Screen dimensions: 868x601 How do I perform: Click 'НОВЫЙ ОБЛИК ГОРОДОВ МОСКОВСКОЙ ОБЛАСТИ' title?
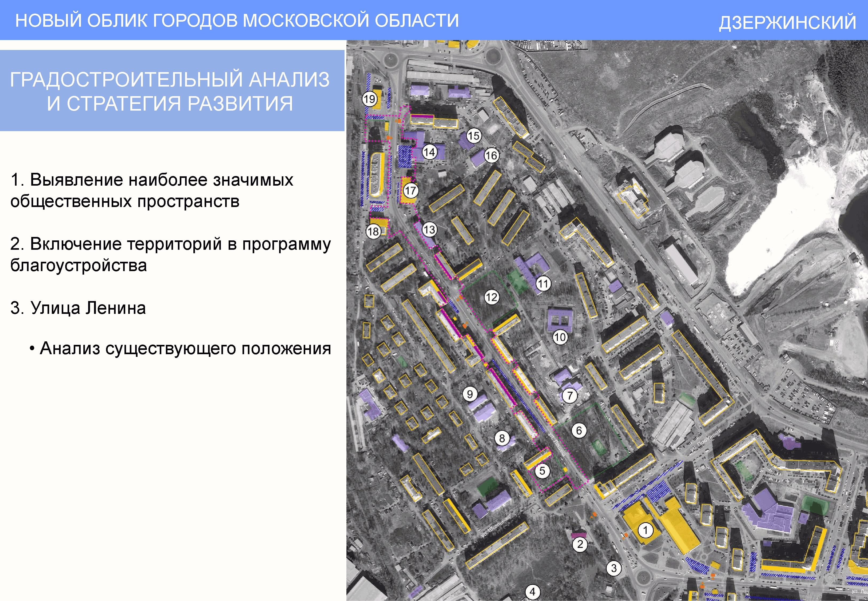click(x=237, y=20)
